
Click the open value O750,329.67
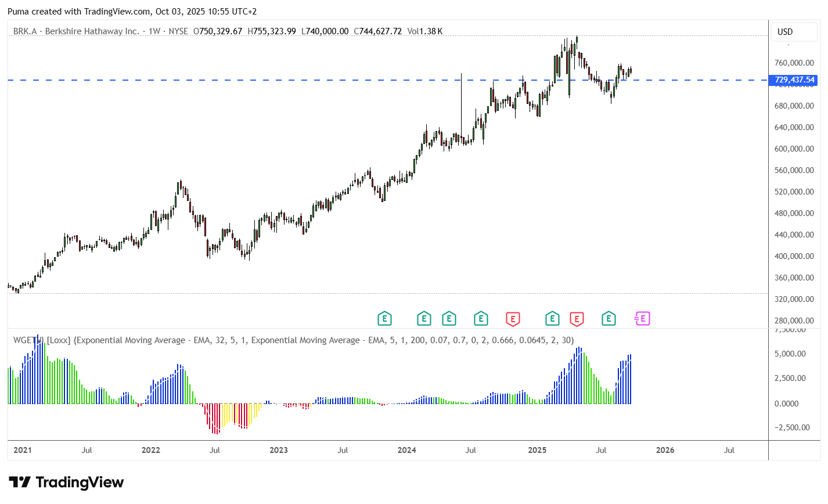(218, 31)
